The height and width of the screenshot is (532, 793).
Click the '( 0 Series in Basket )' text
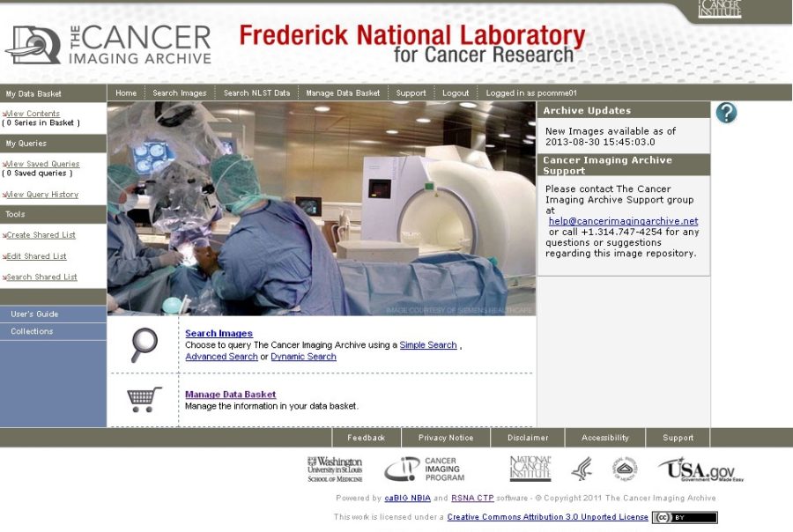click(x=41, y=123)
